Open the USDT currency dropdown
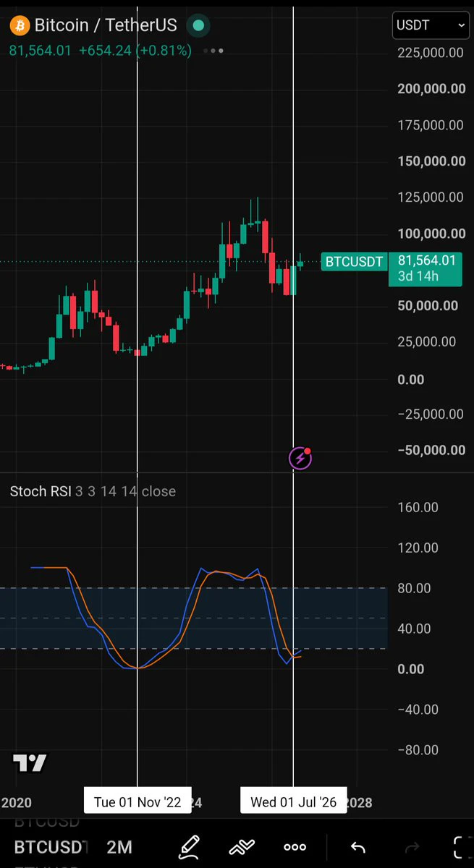The width and height of the screenshot is (474, 868). click(431, 25)
